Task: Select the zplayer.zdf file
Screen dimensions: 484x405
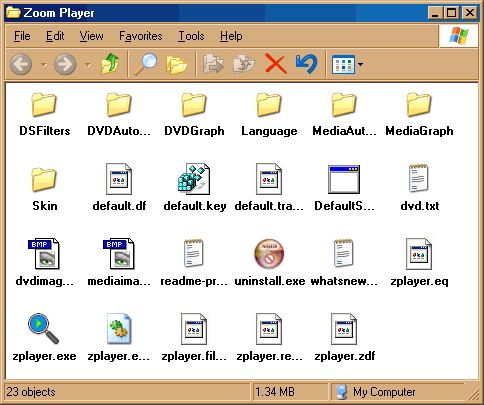Action: tap(344, 329)
